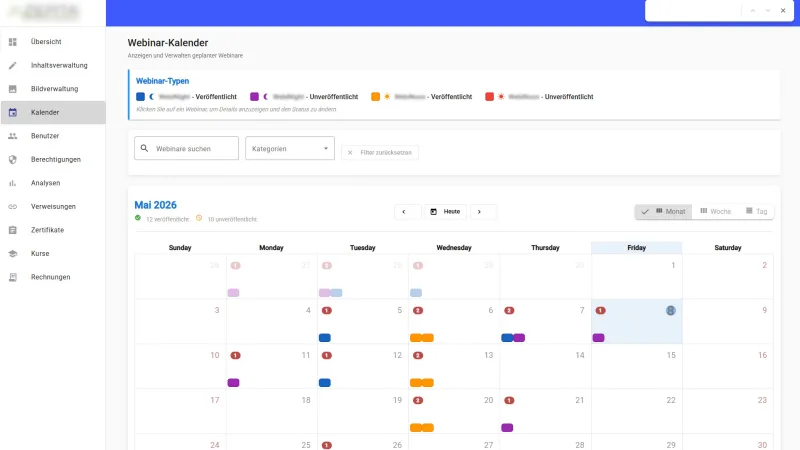Image resolution: width=800 pixels, height=450 pixels.
Task: Click the purple Unveröffentlicht legend swatch
Action: point(254,96)
